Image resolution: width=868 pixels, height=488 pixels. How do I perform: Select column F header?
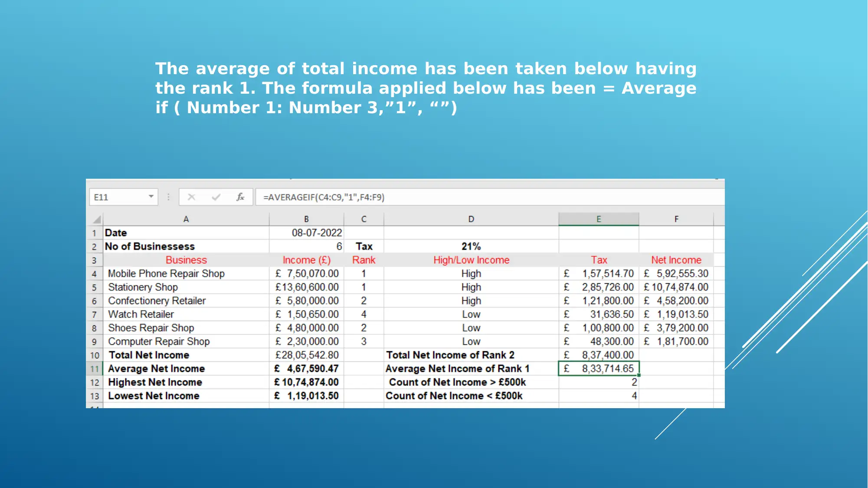(676, 219)
